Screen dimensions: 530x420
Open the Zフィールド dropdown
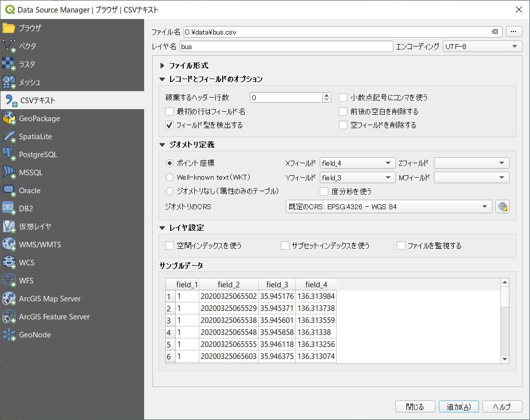point(471,163)
